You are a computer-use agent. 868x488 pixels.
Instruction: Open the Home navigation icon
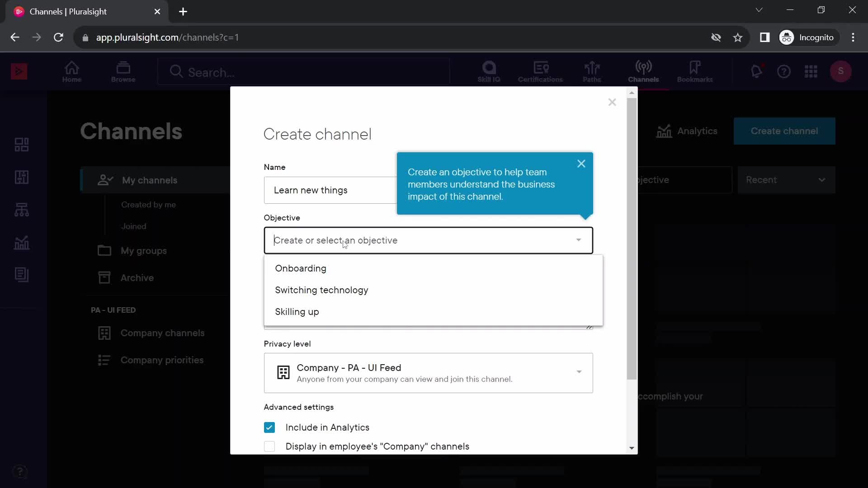click(x=72, y=72)
